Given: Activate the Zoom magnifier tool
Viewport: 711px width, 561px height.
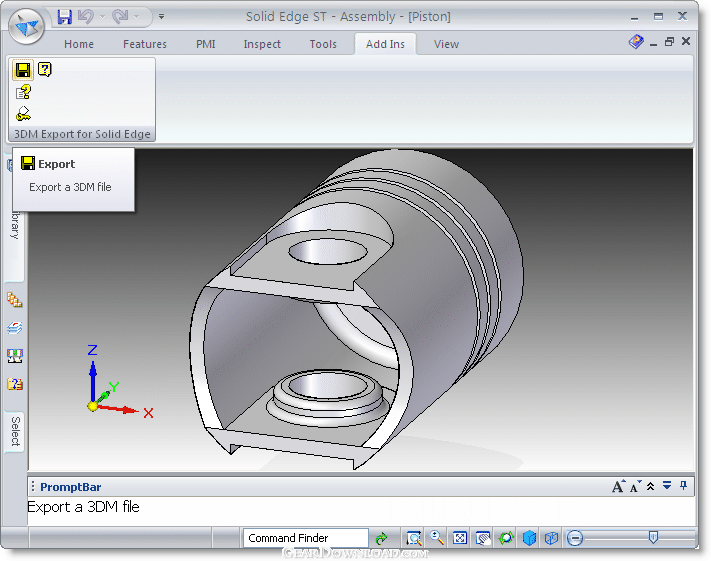Looking at the screenshot, I should 437,537.
